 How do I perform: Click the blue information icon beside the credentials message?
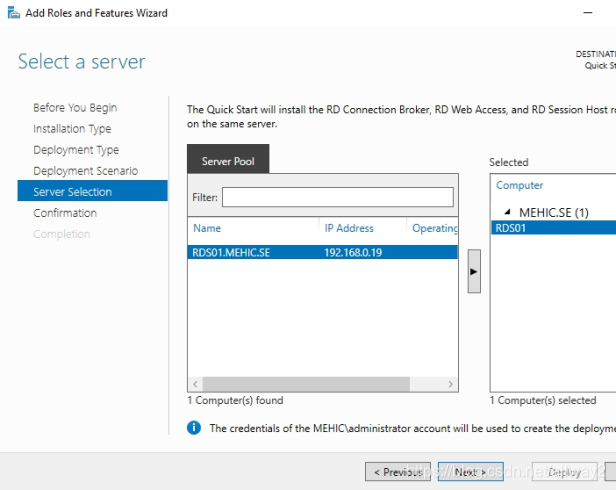click(x=195, y=428)
